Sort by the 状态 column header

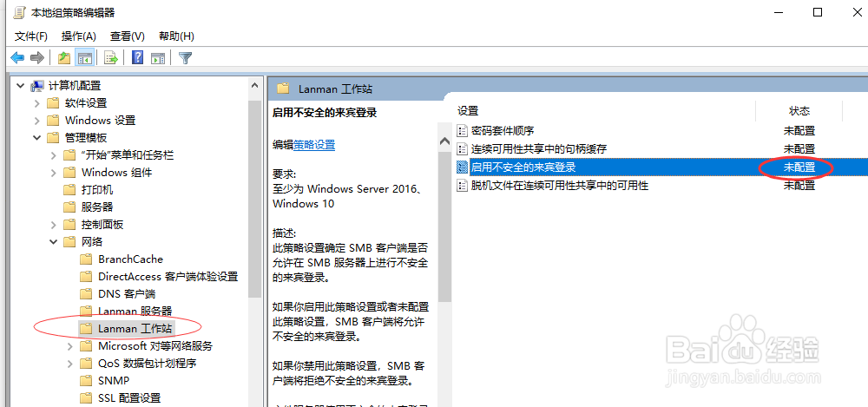(x=799, y=111)
